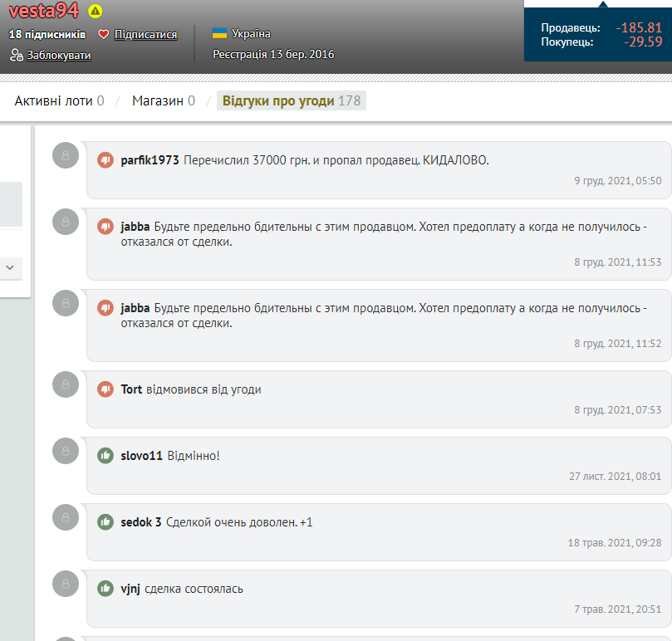Click the 18 підписників count
Image resolution: width=672 pixels, height=641 pixels.
point(47,34)
